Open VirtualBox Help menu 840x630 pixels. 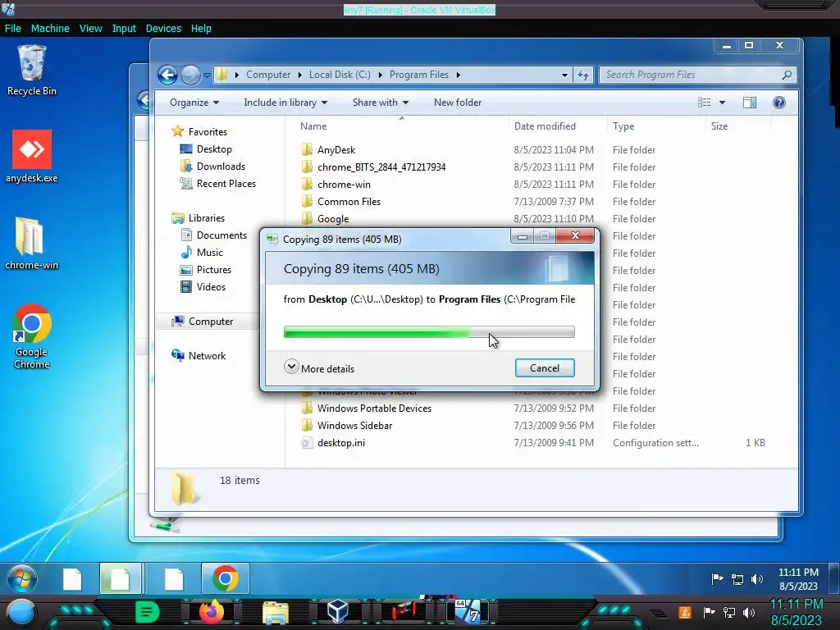[201, 29]
